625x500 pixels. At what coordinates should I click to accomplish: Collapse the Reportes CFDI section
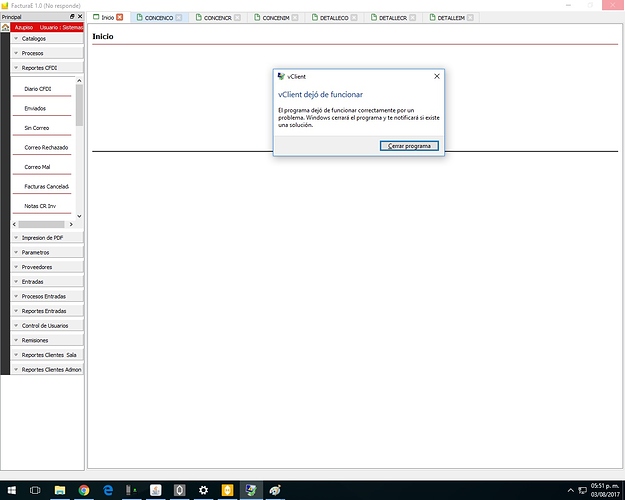47,68
